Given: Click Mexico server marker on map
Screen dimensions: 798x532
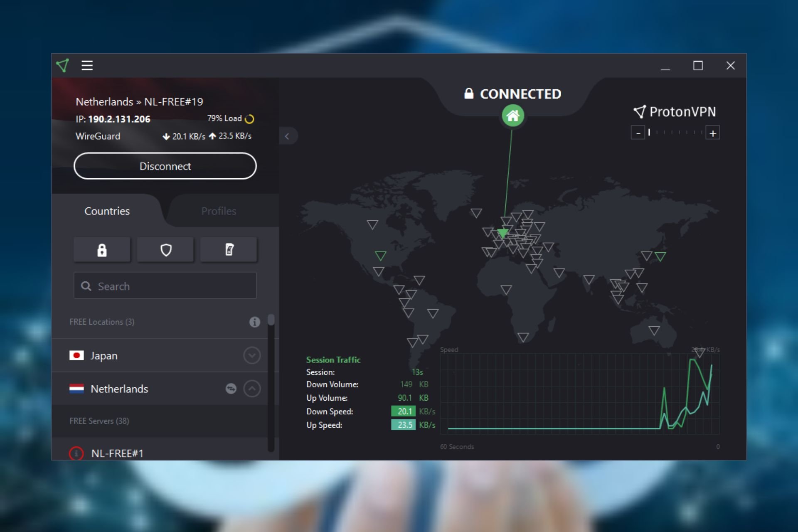Looking at the screenshot, I should pos(379,271).
